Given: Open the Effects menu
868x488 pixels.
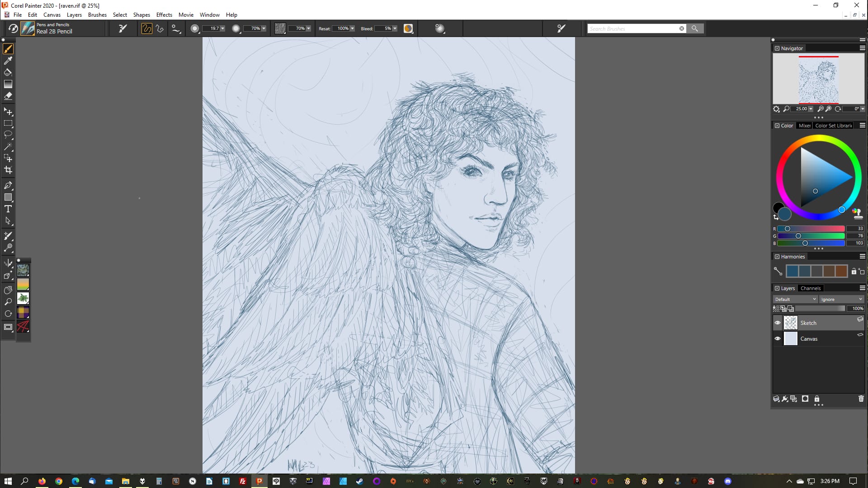Looking at the screenshot, I should [x=164, y=15].
